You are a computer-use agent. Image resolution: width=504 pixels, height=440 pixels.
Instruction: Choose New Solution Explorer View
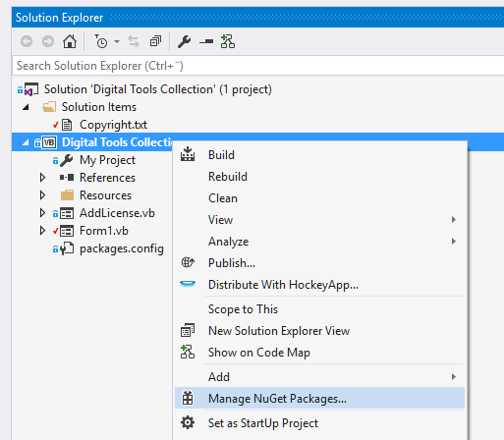(x=319, y=331)
